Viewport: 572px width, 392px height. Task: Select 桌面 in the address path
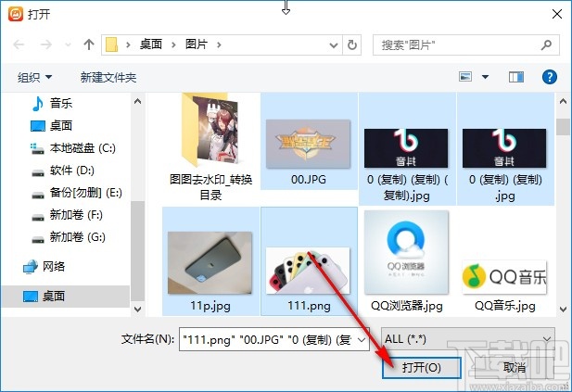click(x=151, y=44)
